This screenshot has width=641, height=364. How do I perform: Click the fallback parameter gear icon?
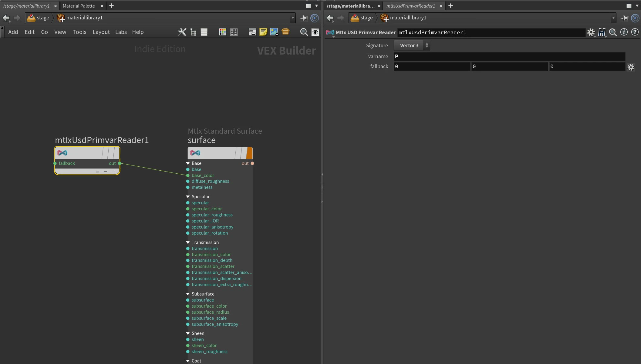(631, 67)
